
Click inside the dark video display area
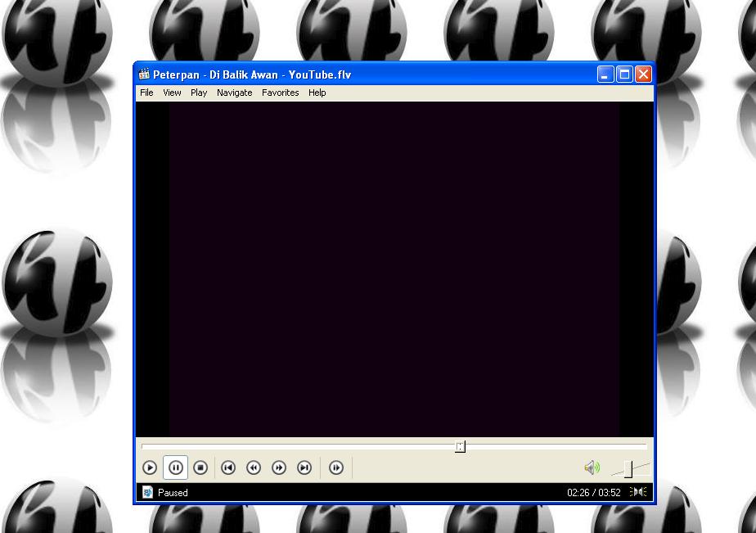[394, 269]
